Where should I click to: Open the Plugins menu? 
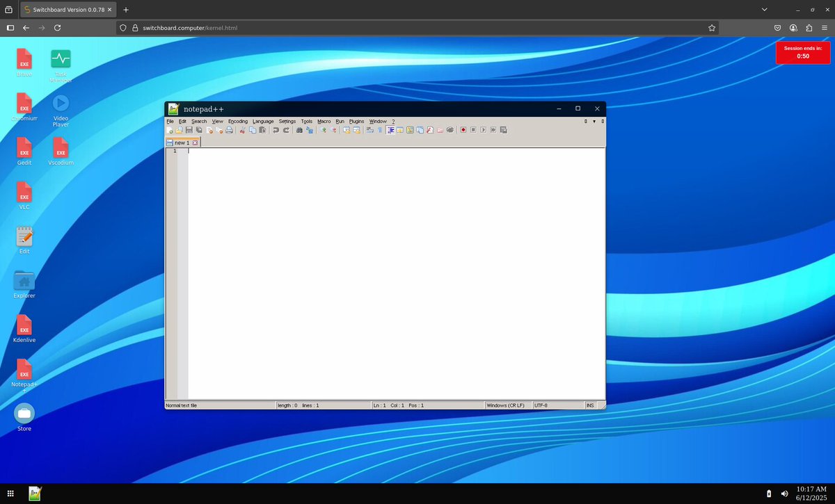tap(356, 121)
